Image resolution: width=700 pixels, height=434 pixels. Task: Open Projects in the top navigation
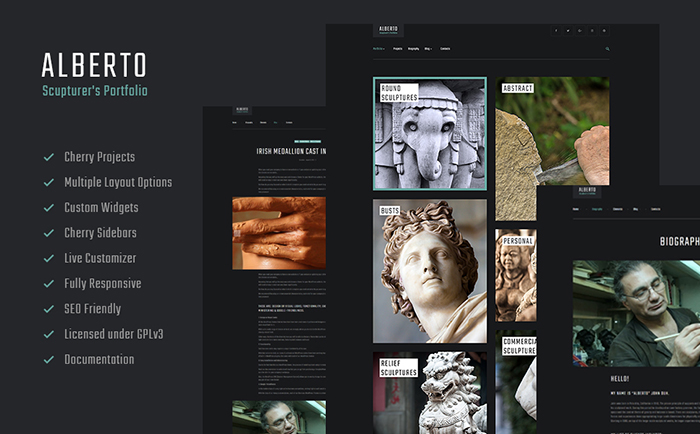point(398,48)
